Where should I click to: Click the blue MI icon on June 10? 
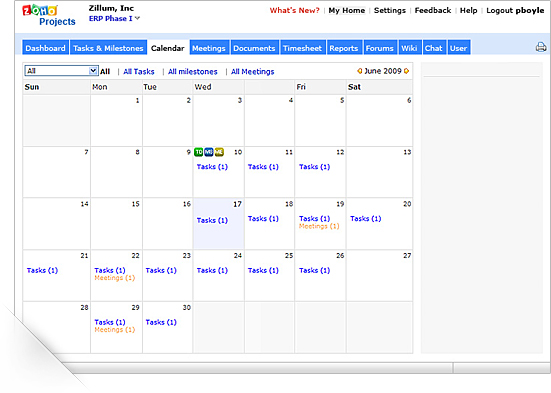(209, 152)
